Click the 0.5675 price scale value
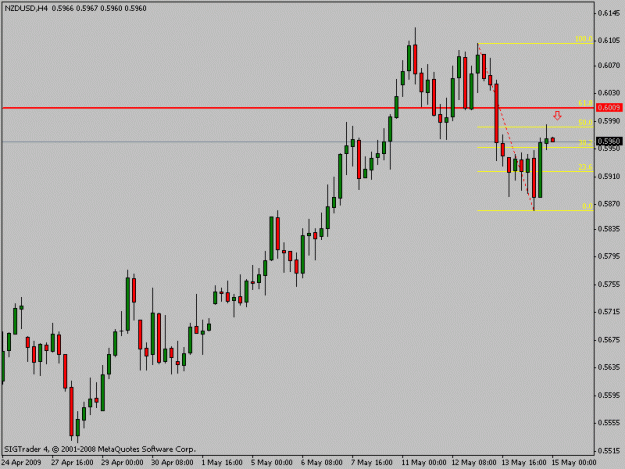This screenshot has height=469, width=625. click(x=609, y=339)
